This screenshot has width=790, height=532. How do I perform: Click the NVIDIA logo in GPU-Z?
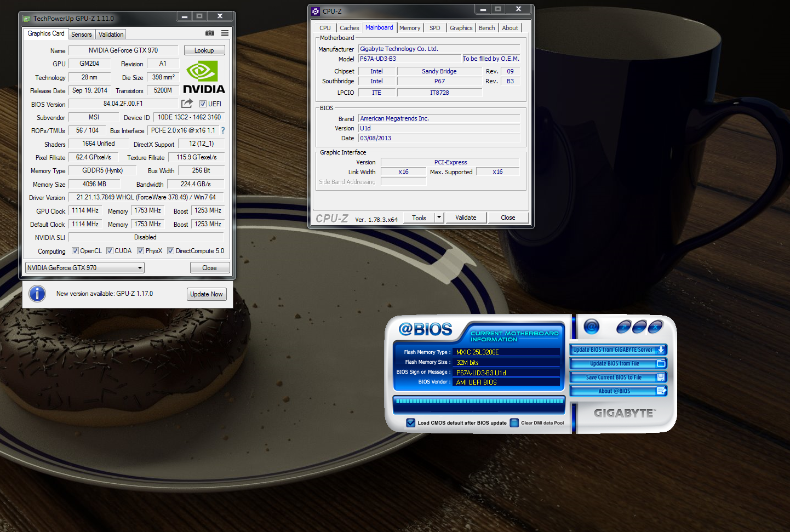pyautogui.click(x=204, y=77)
